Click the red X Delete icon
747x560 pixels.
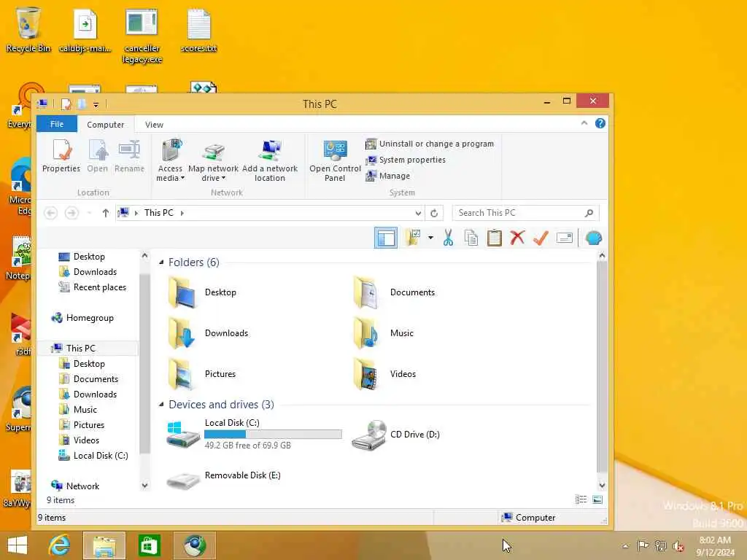517,238
